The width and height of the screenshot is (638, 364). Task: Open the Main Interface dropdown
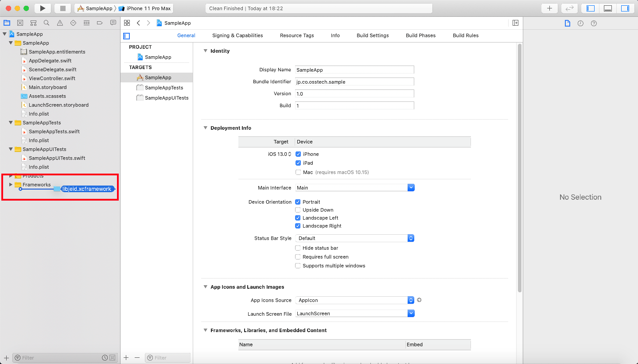point(355,188)
